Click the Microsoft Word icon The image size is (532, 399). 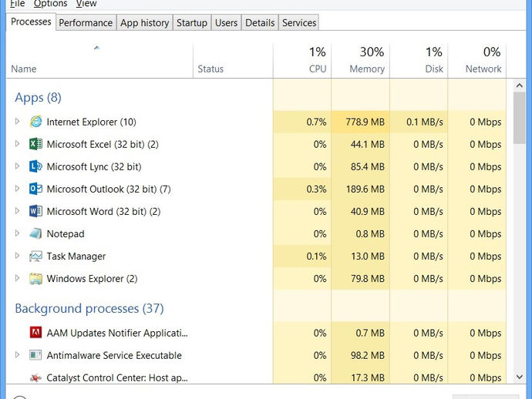click(35, 211)
